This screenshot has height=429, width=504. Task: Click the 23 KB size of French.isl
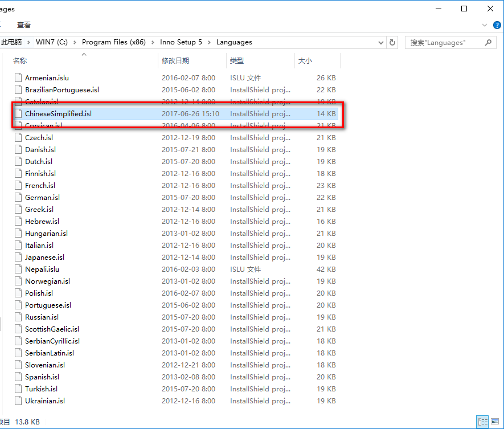pos(326,185)
